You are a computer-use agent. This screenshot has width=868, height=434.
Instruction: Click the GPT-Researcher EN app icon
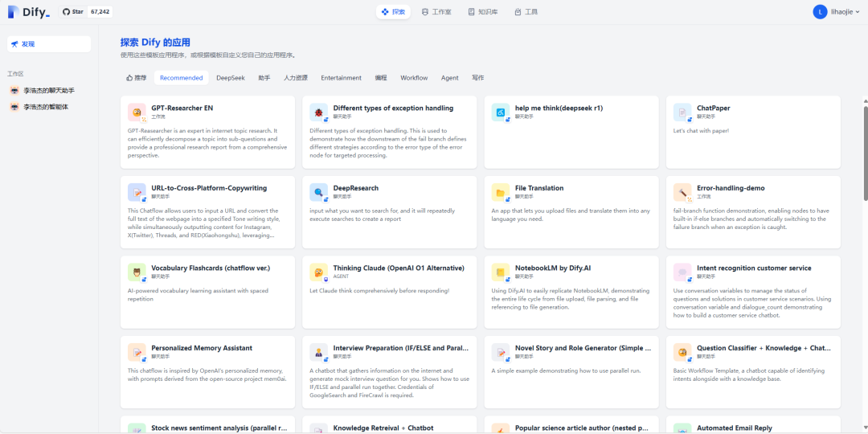(x=137, y=113)
